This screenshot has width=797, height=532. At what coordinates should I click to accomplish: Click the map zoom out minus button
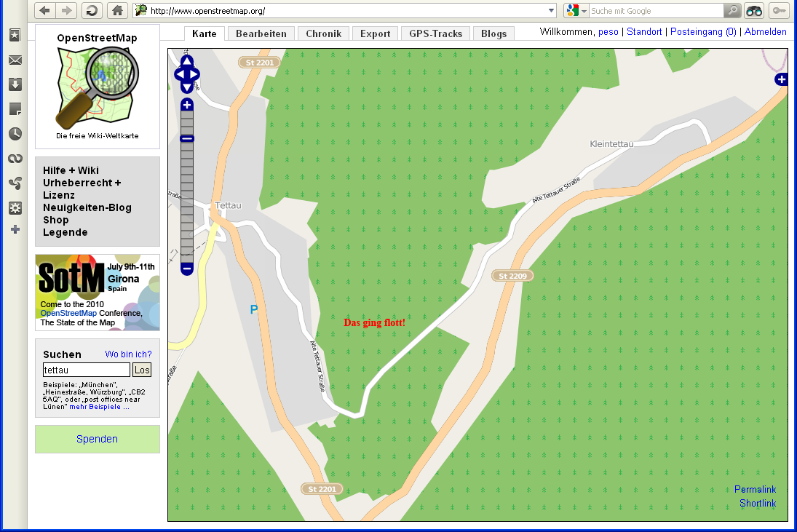point(187,269)
